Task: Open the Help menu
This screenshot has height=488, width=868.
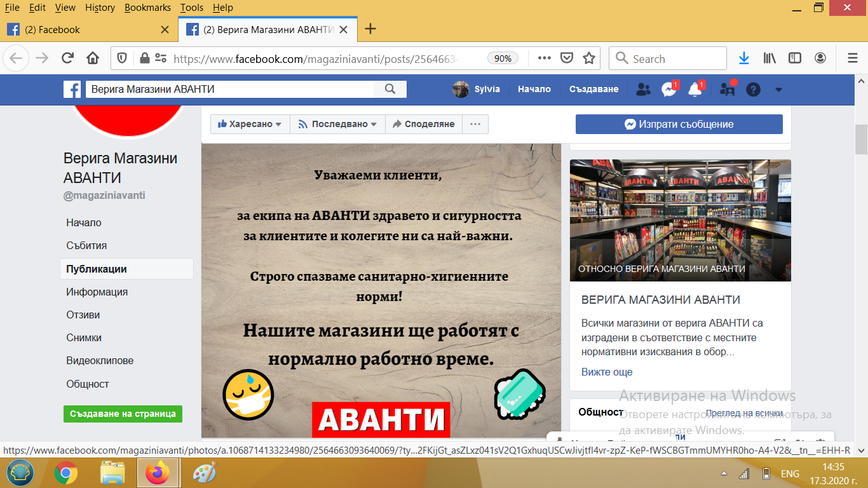Action: (222, 8)
